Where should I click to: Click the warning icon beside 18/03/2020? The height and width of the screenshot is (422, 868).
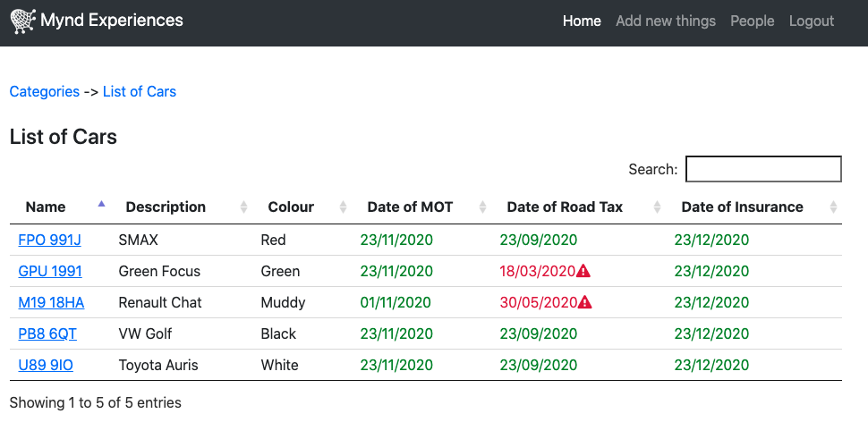point(583,271)
